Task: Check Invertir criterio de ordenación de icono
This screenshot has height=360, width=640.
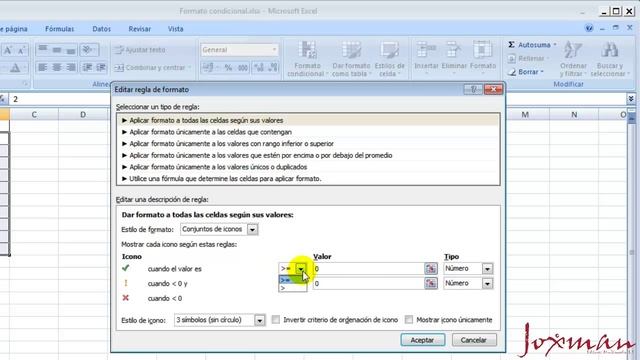Action: tap(276, 320)
